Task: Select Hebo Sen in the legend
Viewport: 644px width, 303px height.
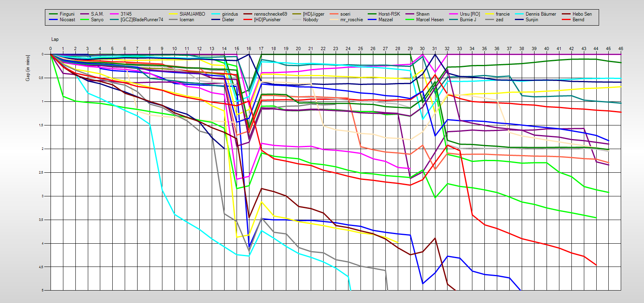Action: pos(581,14)
